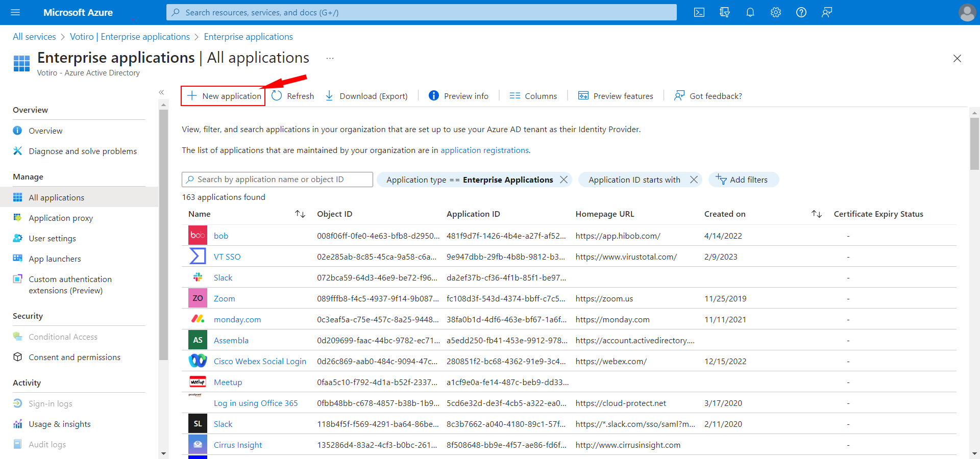Open Preview features
The height and width of the screenshot is (459, 980).
616,96
